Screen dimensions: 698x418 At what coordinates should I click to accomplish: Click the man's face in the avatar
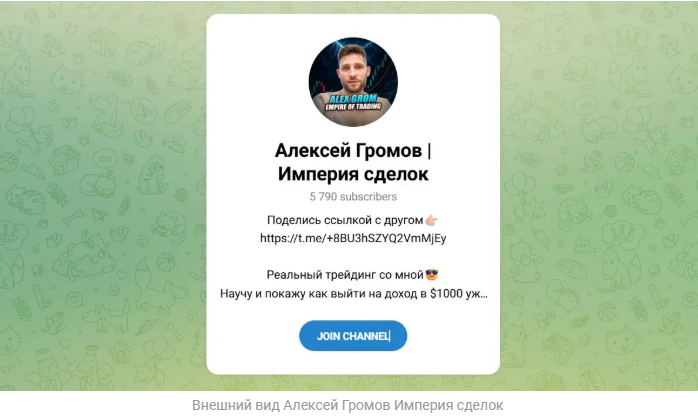(352, 71)
